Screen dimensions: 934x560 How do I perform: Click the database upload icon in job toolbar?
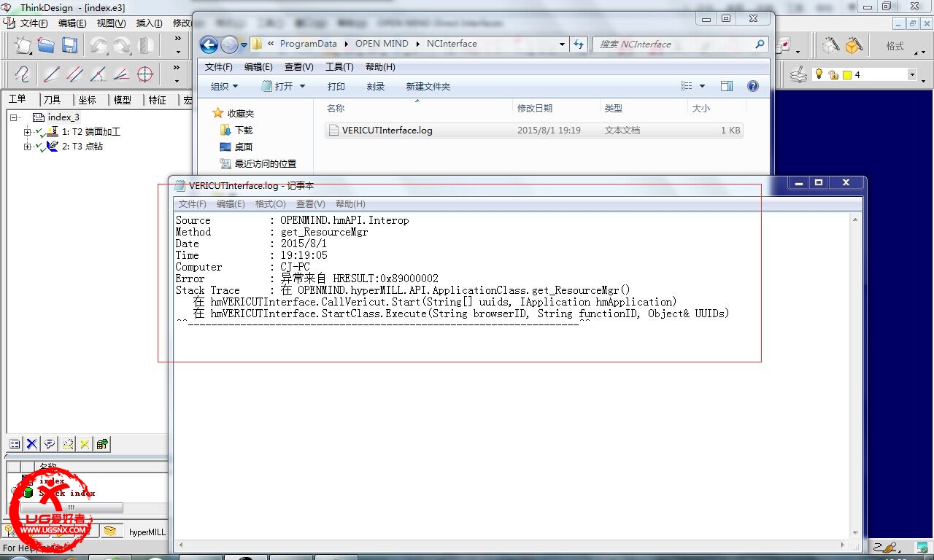pyautogui.click(x=102, y=443)
